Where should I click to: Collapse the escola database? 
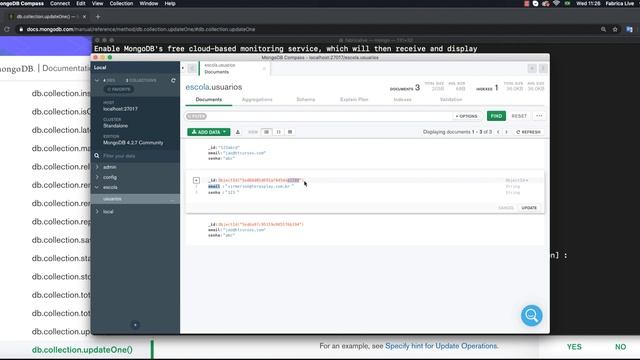click(x=97, y=187)
